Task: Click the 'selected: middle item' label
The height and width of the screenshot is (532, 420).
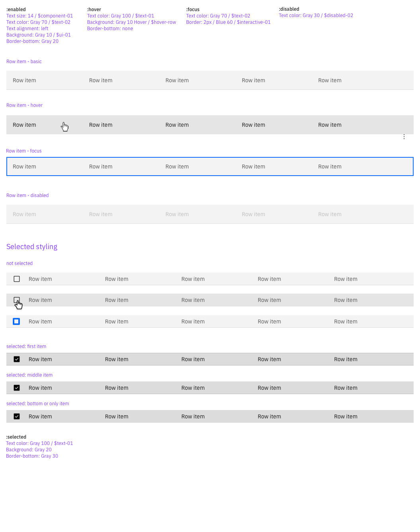Action: coord(29,375)
